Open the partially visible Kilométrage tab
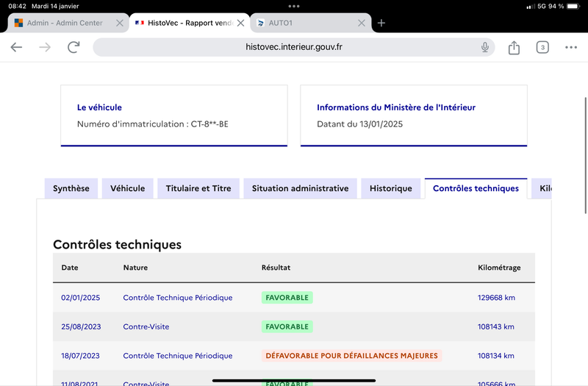The height and width of the screenshot is (386, 588). tap(542, 188)
